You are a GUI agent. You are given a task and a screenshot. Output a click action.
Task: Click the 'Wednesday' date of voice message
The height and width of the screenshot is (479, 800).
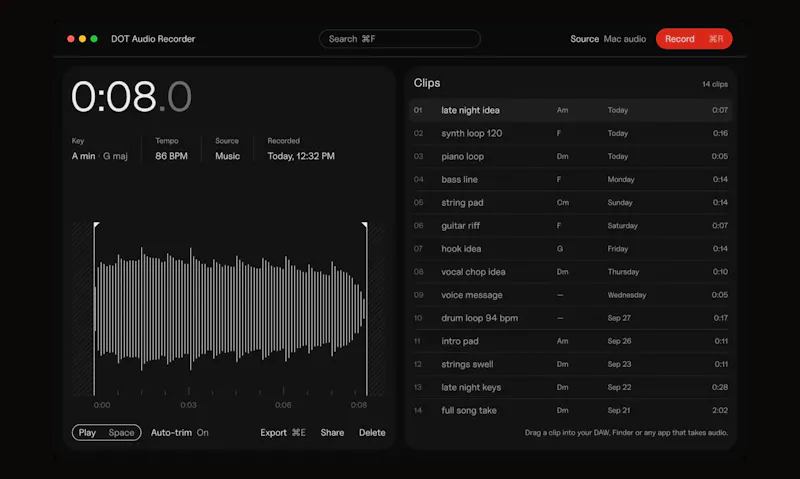(627, 295)
